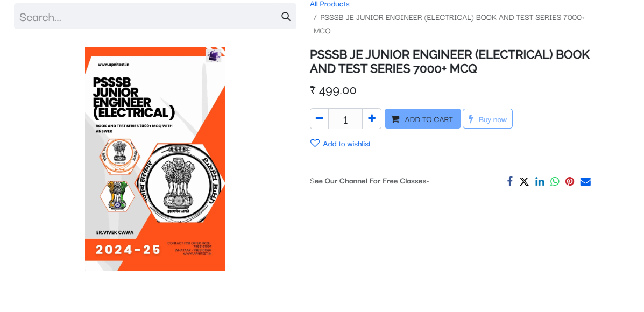Click the Search... input box
Image resolution: width=644 pixels, height=312 pixels.
coord(155,17)
